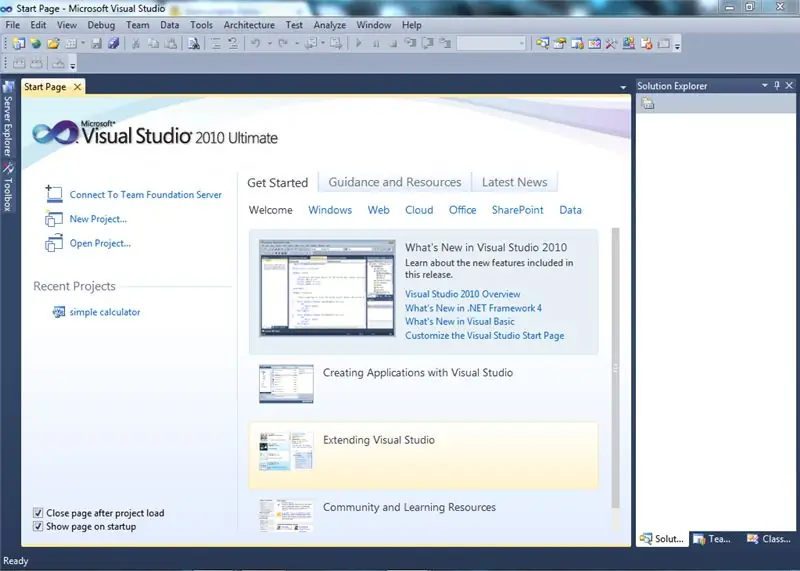Click the Save All toolbar icon

click(113, 44)
